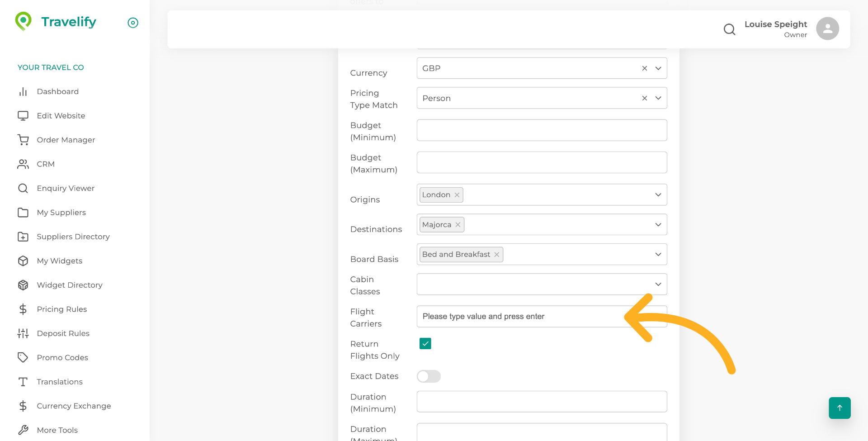Remove the Bed and Breakfast tag

497,255
